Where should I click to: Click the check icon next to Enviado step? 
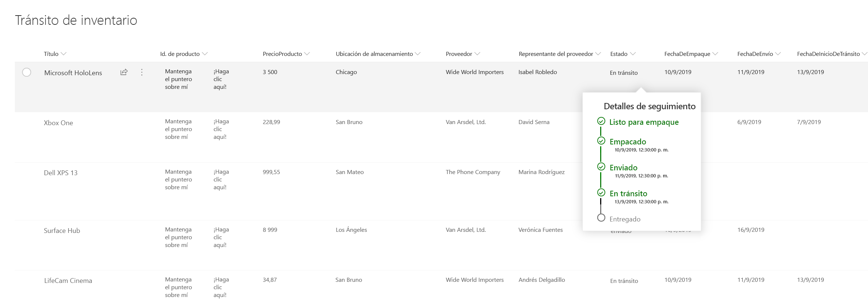click(601, 167)
